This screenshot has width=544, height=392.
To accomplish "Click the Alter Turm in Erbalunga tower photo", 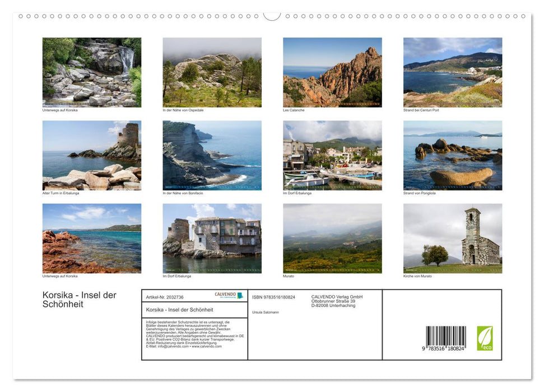I will [92, 155].
